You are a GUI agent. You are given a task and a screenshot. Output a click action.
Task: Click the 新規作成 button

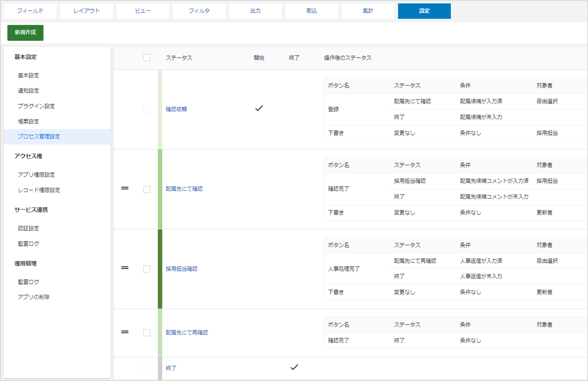tap(25, 33)
